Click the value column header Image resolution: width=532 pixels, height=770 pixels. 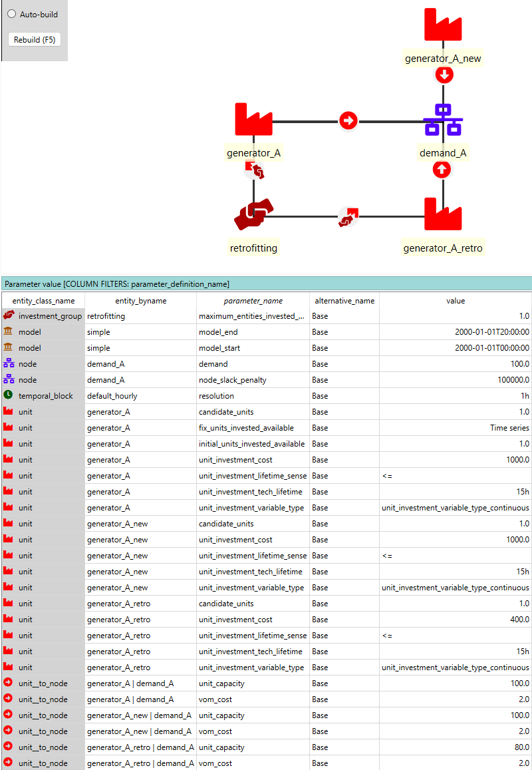click(x=456, y=301)
